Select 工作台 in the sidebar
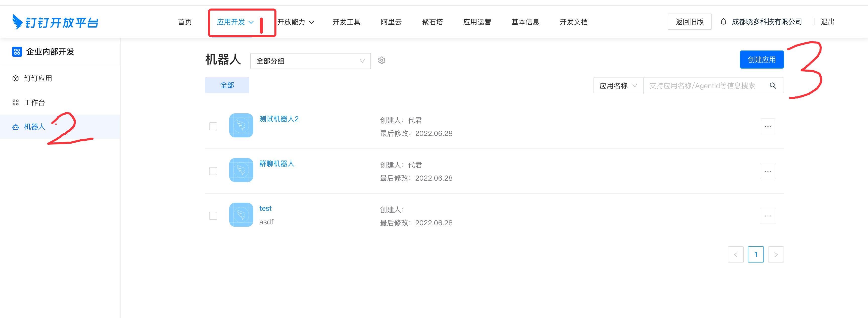Screen dimensions: 868x318 [60, 102]
